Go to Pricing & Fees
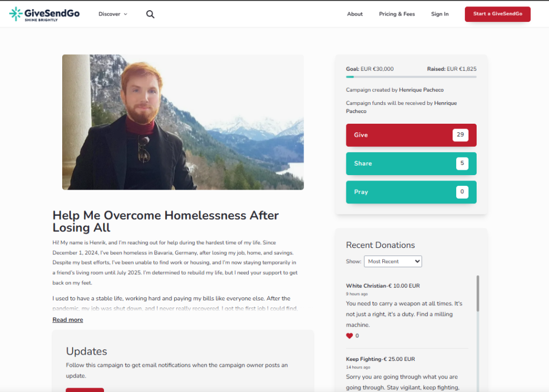 pyautogui.click(x=397, y=14)
